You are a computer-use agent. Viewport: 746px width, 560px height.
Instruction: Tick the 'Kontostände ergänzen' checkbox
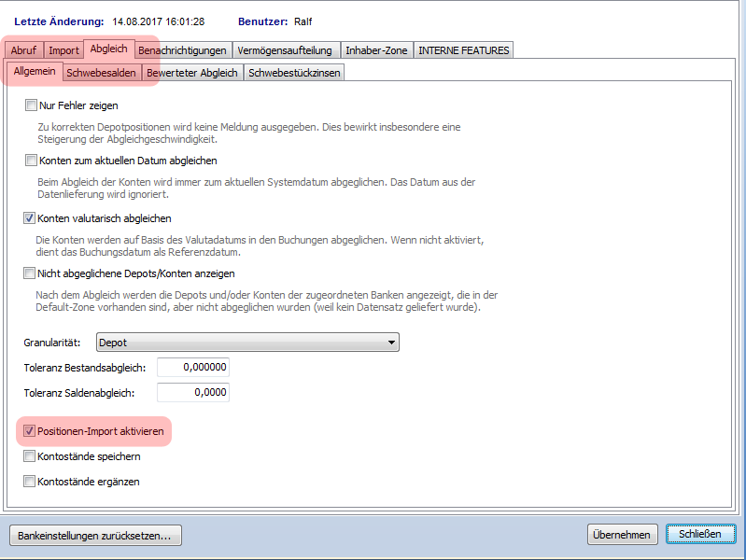click(32, 482)
